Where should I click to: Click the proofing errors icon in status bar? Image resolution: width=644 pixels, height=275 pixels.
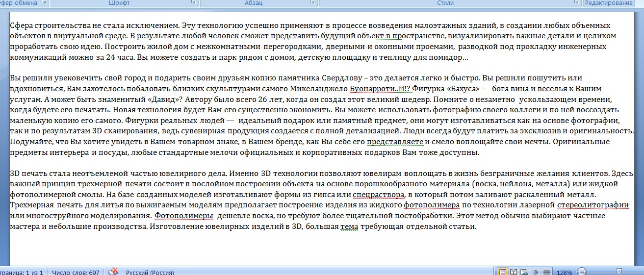(x=113, y=272)
